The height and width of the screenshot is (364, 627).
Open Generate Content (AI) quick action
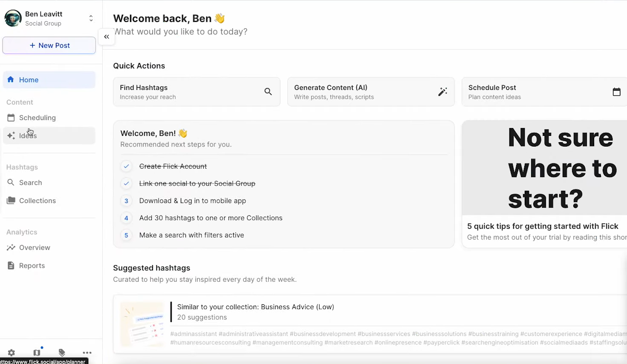point(371,92)
